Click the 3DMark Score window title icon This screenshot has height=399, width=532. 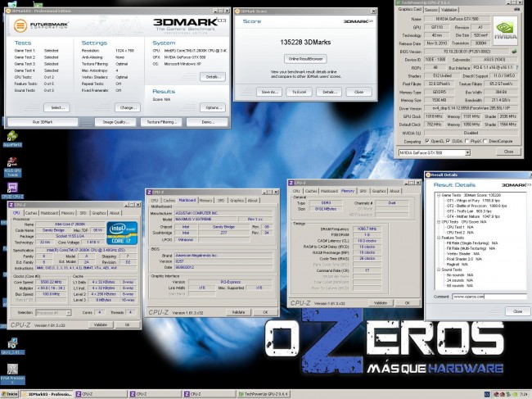click(237, 11)
